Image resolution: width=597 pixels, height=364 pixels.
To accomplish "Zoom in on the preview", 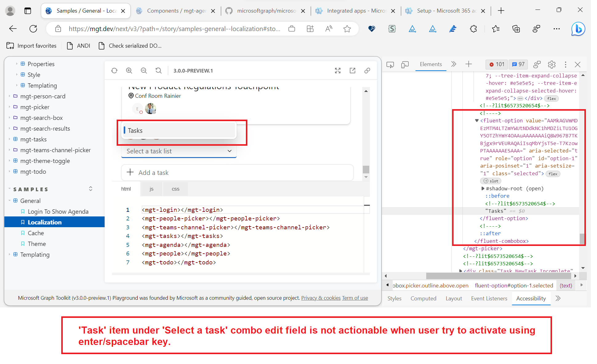I will tap(129, 70).
